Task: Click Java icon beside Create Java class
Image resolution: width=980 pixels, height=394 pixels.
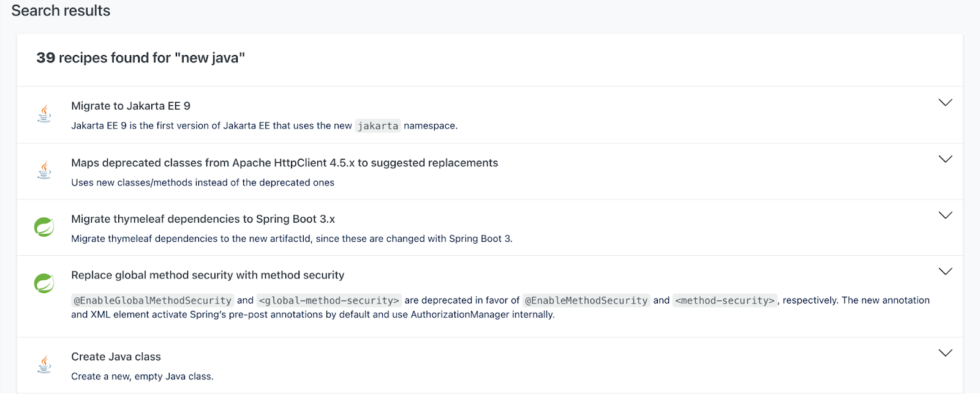Action: [44, 365]
